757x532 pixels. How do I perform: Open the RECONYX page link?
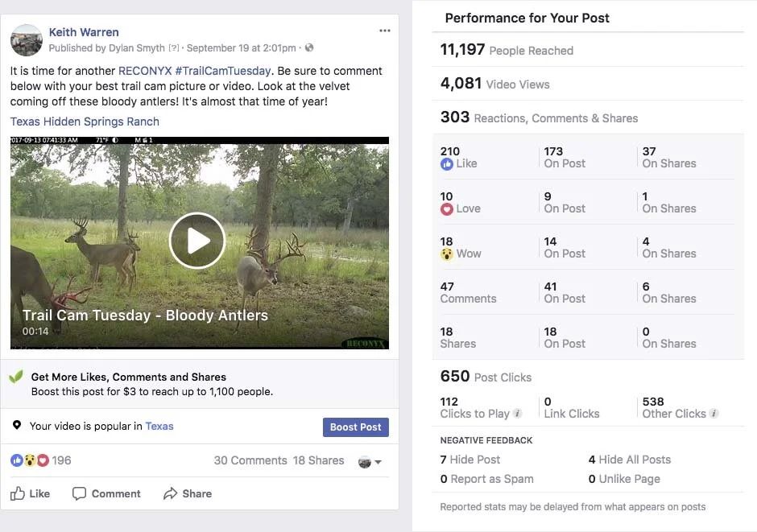[x=145, y=71]
